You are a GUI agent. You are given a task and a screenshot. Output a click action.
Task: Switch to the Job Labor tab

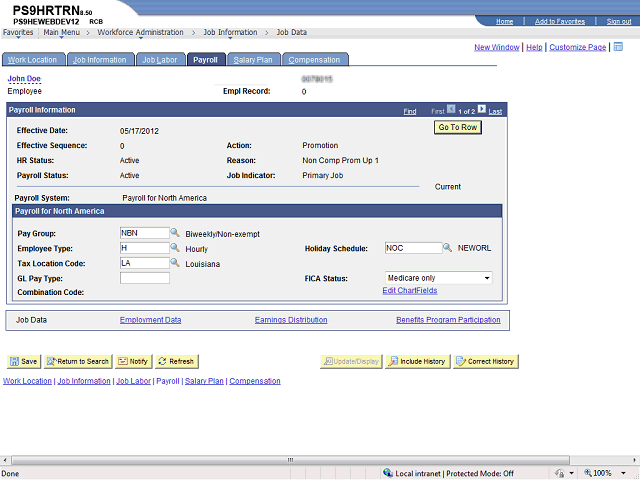coord(160,60)
